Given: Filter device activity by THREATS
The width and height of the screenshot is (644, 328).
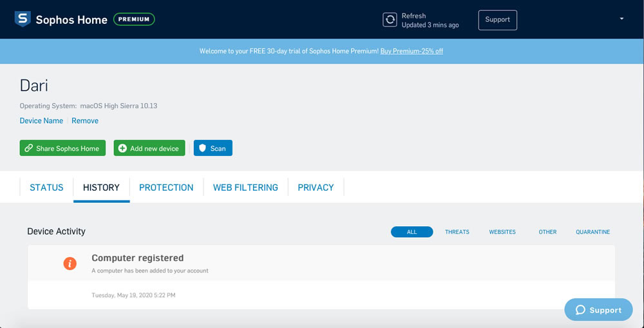Looking at the screenshot, I should point(457,232).
